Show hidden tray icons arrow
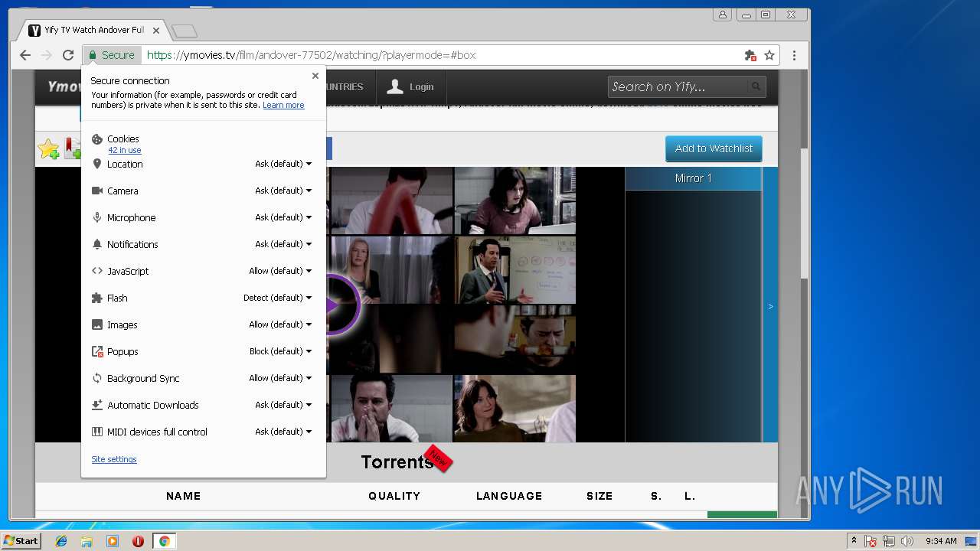Image resolution: width=980 pixels, height=551 pixels. 854,541
